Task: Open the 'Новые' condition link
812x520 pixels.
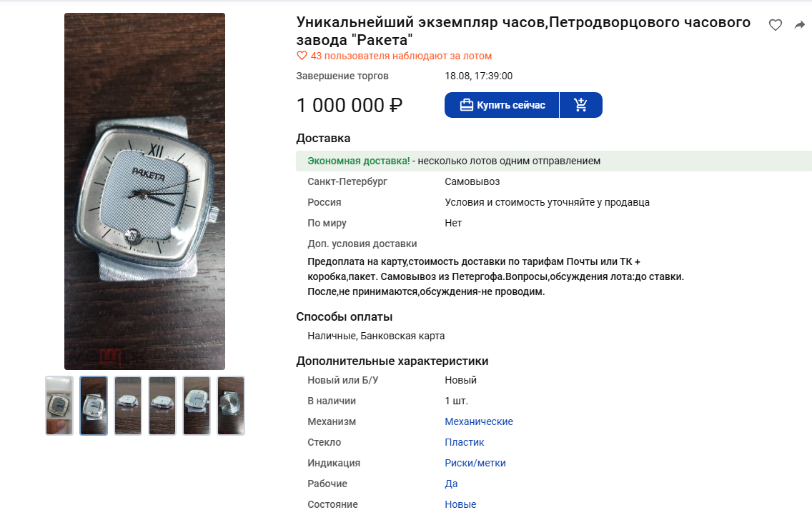Action: [x=460, y=504]
